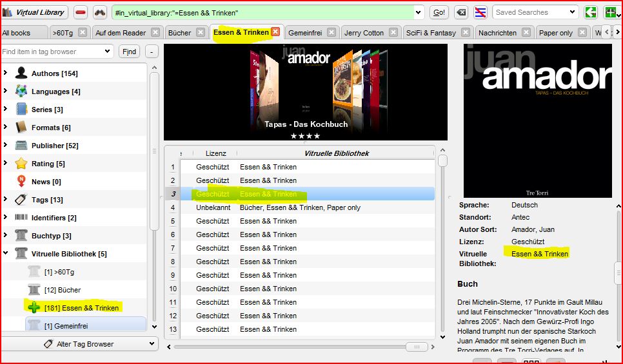Viewport: 623px width, 364px height.
Task: Close the >60Tg tab
Action: [x=83, y=32]
